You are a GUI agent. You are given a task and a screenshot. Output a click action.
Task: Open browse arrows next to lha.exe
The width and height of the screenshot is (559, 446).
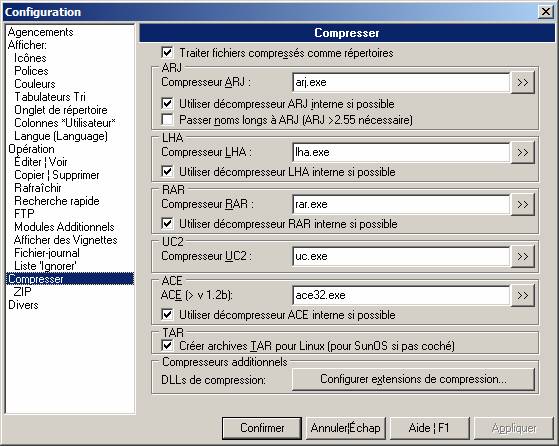tap(522, 153)
